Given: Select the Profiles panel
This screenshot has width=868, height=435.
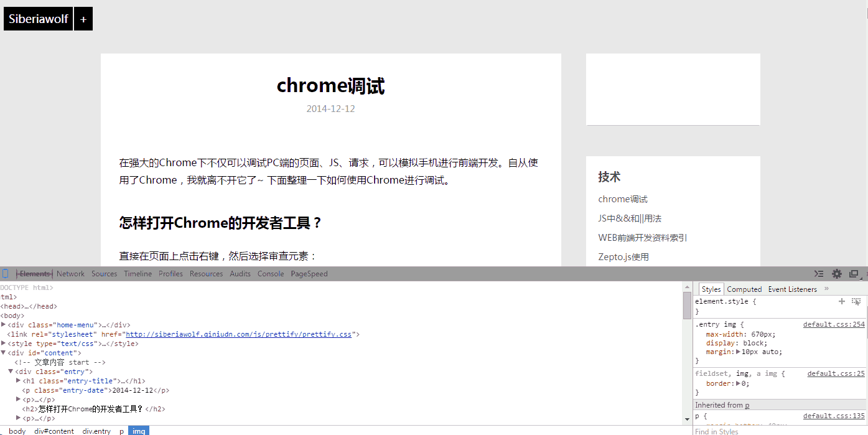Looking at the screenshot, I should [x=171, y=274].
